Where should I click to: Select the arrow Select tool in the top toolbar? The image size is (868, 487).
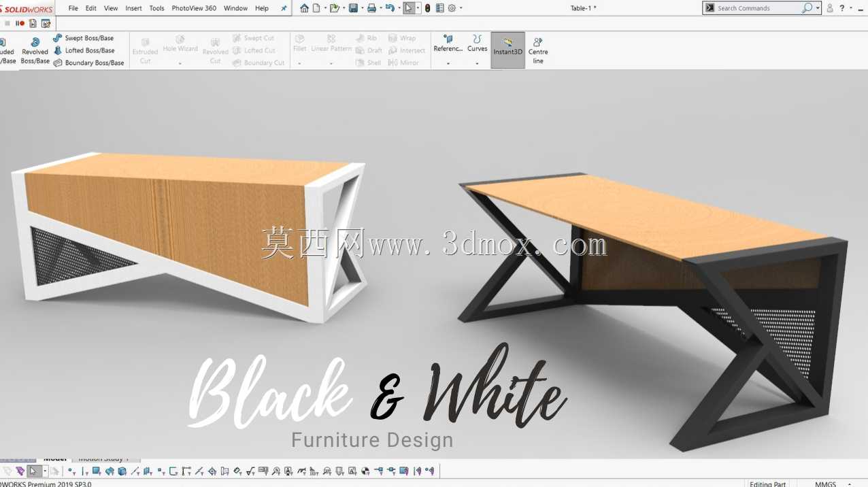(x=409, y=8)
